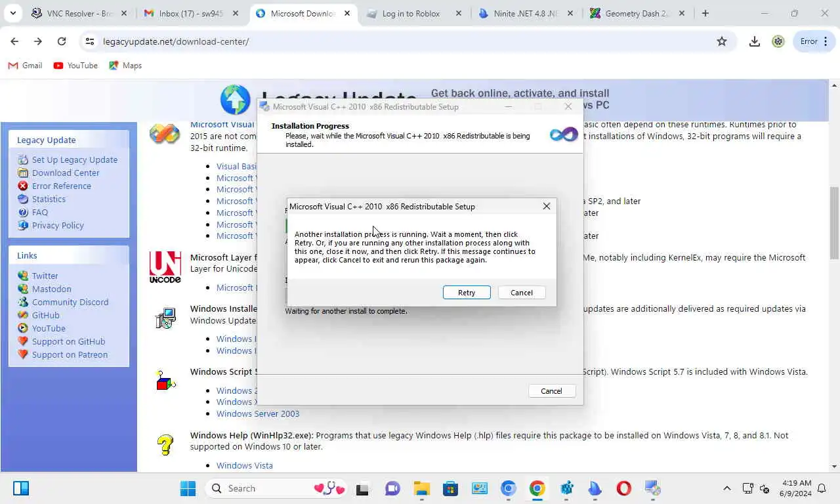Open Opera browser from the taskbar

coord(623,488)
